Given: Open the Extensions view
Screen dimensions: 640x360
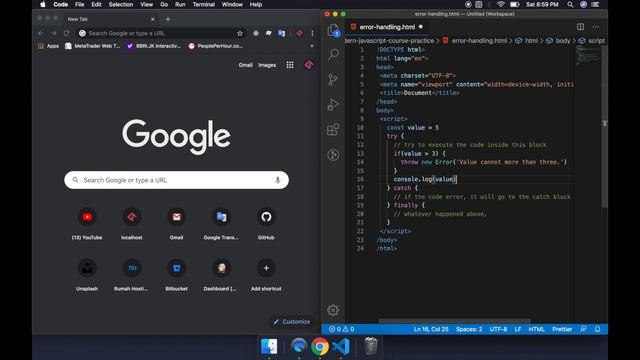Looking at the screenshot, I should [x=333, y=130].
